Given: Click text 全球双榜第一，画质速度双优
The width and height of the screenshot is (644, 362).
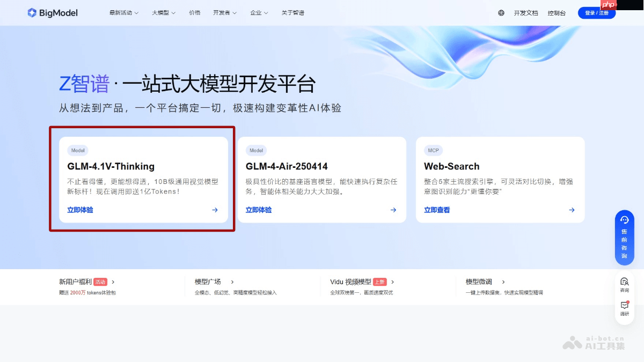Looking at the screenshot, I should click(x=362, y=293).
